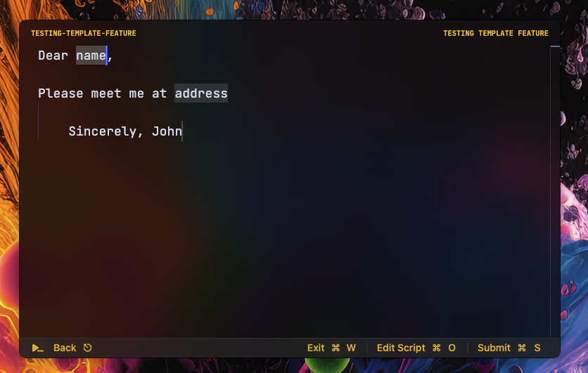Go Back using the footer button
Viewport: 588px width, 373px height.
click(x=65, y=348)
